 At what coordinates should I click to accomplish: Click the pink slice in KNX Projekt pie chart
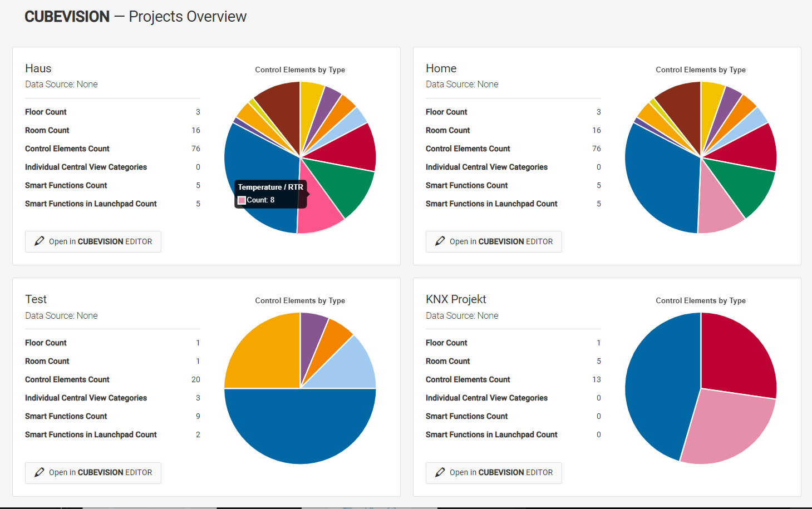coord(726,426)
